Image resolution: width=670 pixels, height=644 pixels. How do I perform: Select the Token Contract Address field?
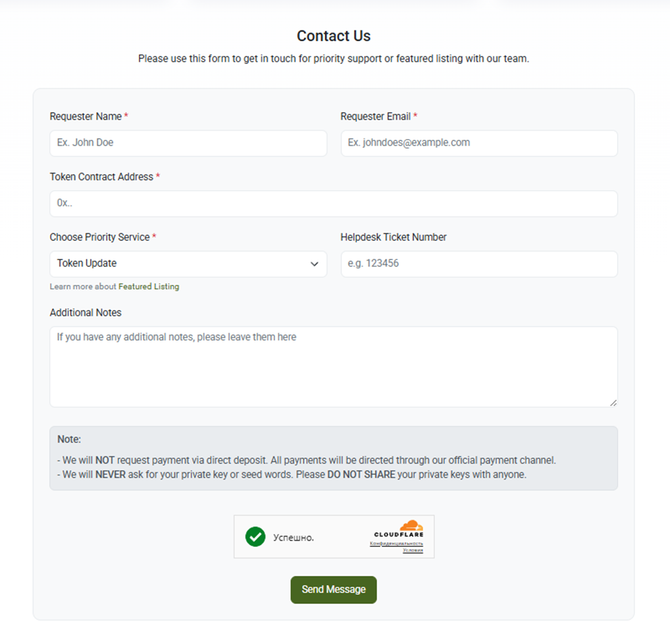click(x=334, y=204)
